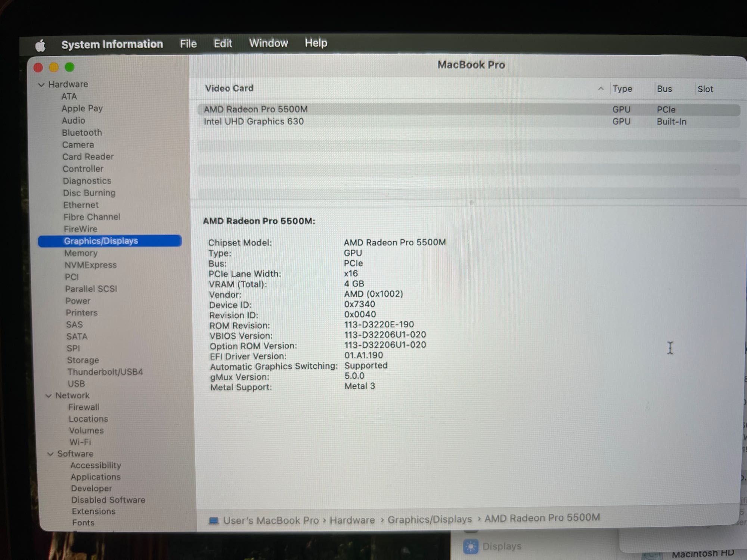
Task: Select ATA in the sidebar
Action: coord(69,97)
